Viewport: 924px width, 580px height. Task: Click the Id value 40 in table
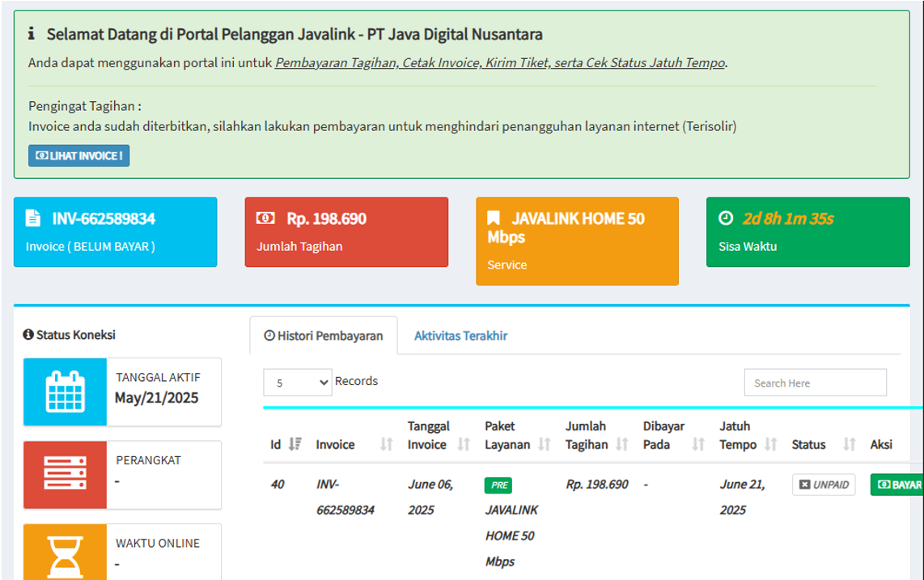tap(278, 485)
